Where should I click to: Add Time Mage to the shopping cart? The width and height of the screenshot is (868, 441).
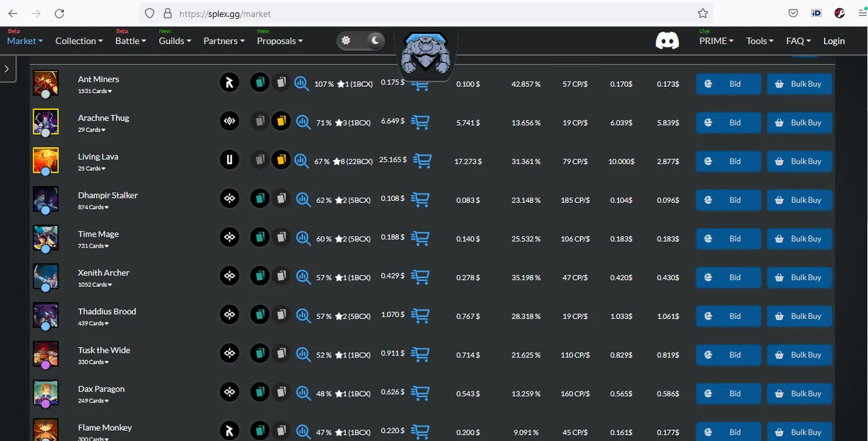[x=421, y=239]
